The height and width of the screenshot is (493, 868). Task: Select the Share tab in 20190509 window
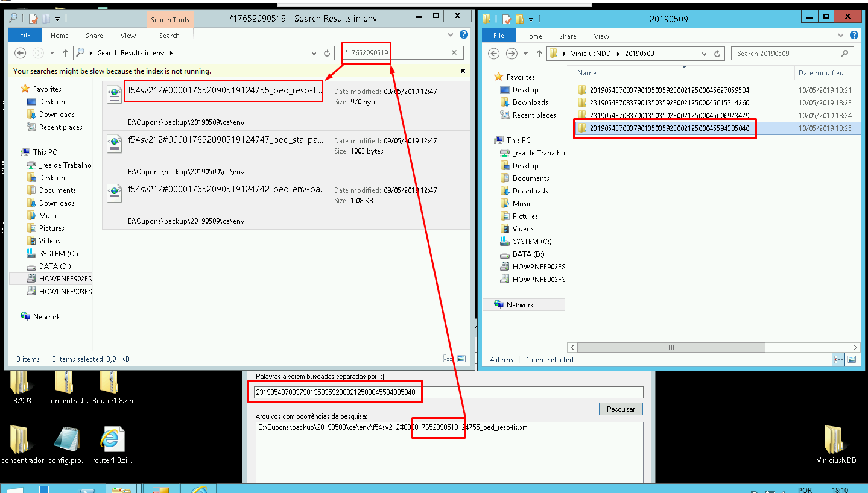(568, 36)
